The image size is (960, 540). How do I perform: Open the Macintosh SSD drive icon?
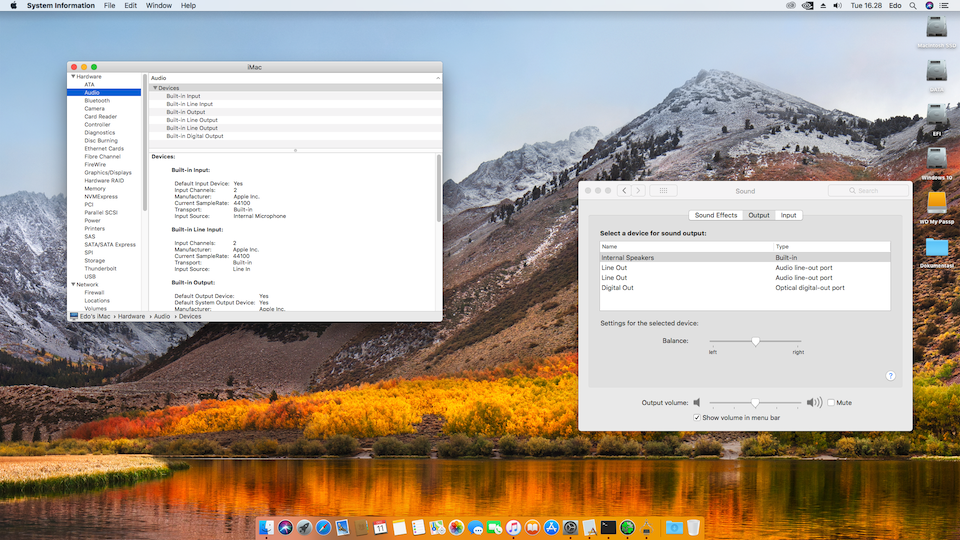click(x=937, y=28)
